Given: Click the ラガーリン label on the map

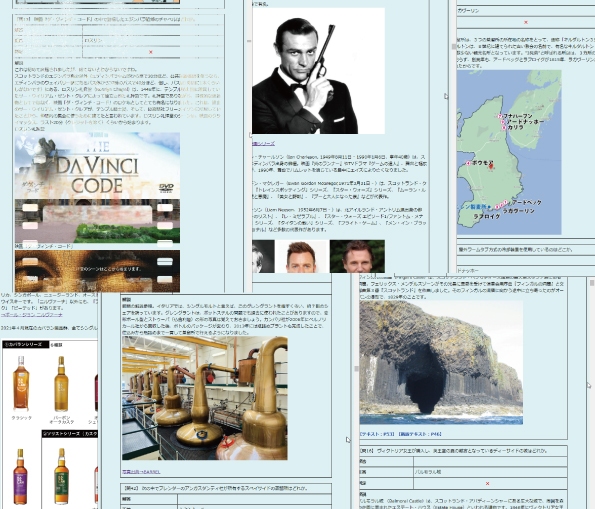Looking at the screenshot, I should [x=518, y=211].
